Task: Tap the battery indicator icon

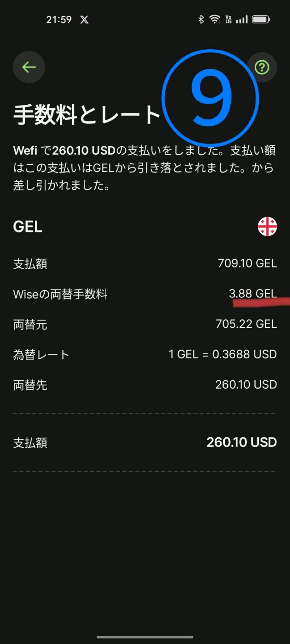Action: point(261,19)
